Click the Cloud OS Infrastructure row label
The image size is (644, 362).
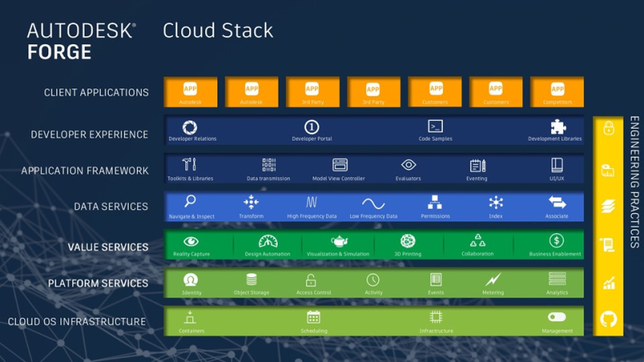point(76,321)
